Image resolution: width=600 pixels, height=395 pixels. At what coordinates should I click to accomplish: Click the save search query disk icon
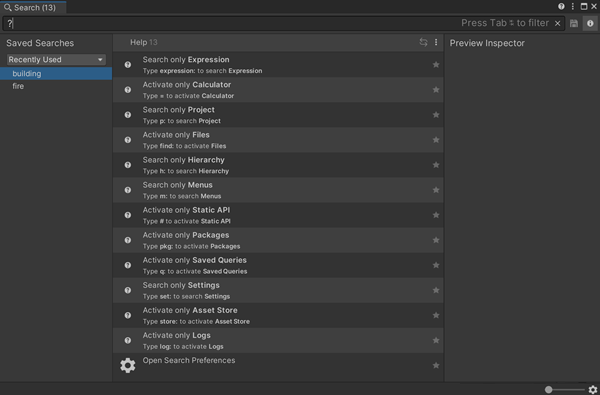[x=574, y=23]
